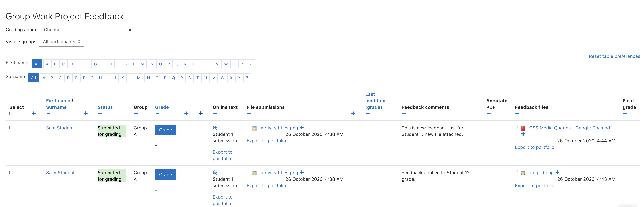This screenshot has width=644, height=207.
Task: Check the checkbox for Sally Student
Action: tap(11, 172)
